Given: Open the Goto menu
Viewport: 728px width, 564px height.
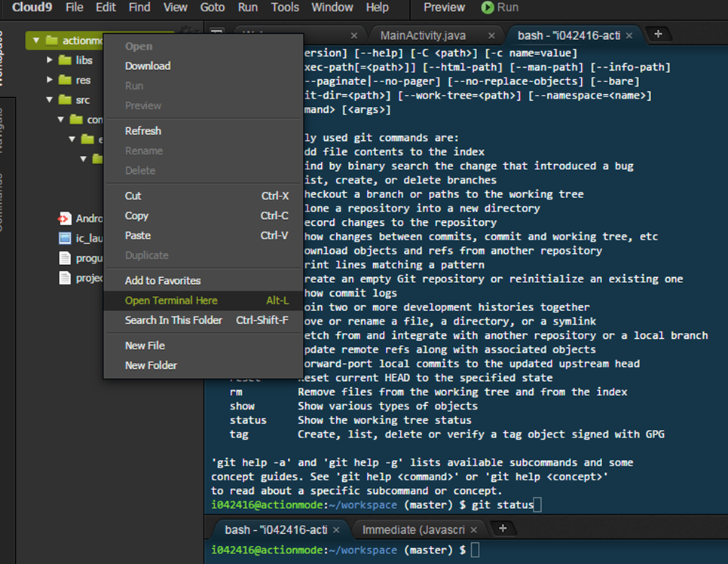Looking at the screenshot, I should pos(213,8).
